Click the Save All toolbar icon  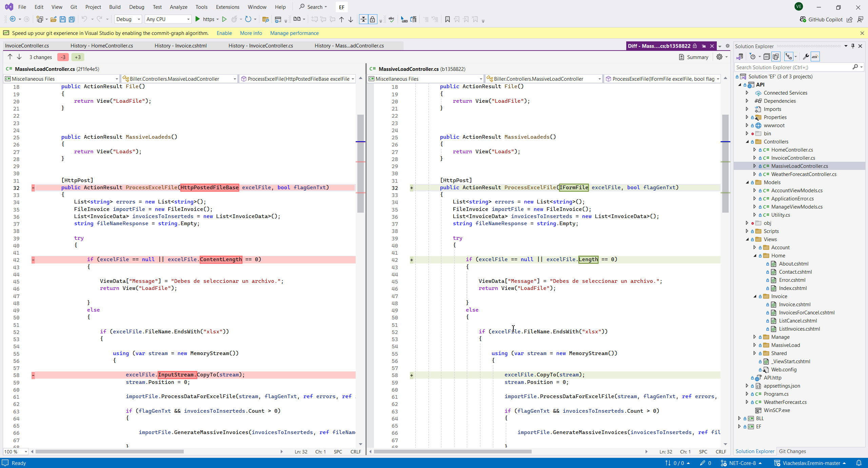pyautogui.click(x=72, y=19)
